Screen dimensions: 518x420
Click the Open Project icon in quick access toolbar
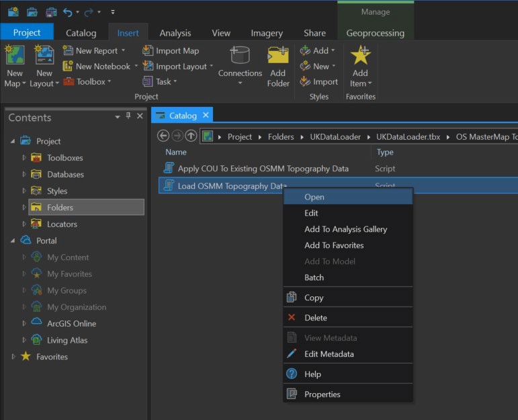pos(32,12)
